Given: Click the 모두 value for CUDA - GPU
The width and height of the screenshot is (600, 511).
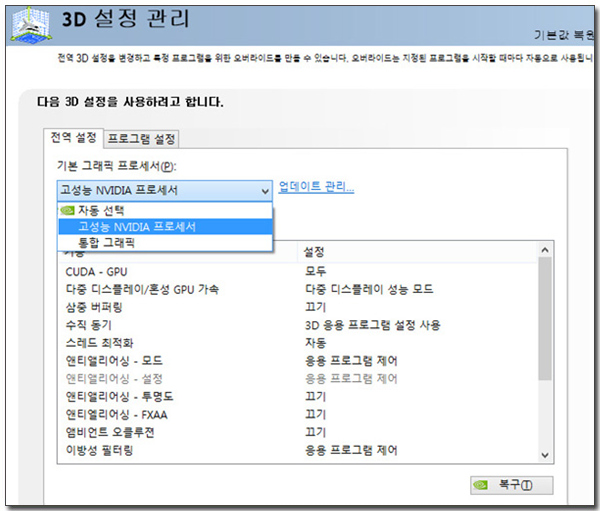Looking at the screenshot, I should pyautogui.click(x=315, y=271).
